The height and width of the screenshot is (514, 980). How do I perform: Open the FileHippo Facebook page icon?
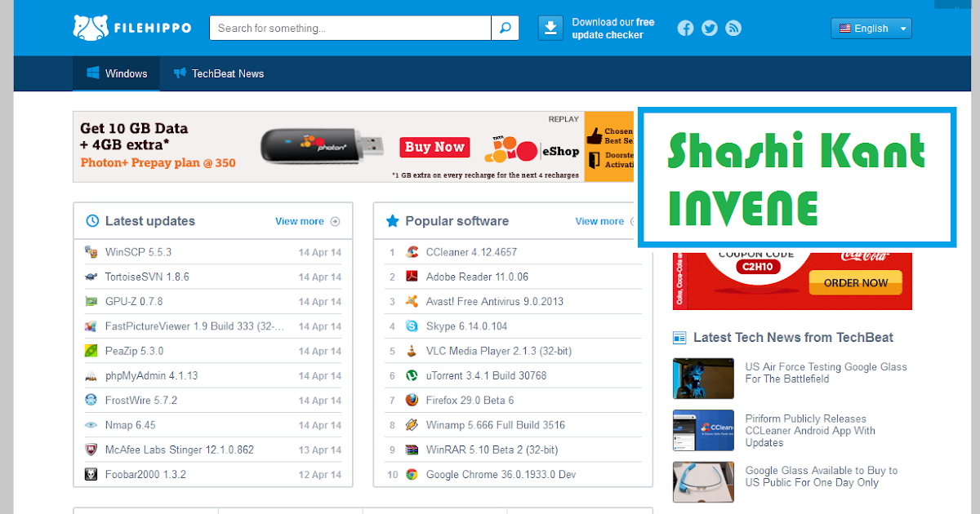tap(685, 29)
